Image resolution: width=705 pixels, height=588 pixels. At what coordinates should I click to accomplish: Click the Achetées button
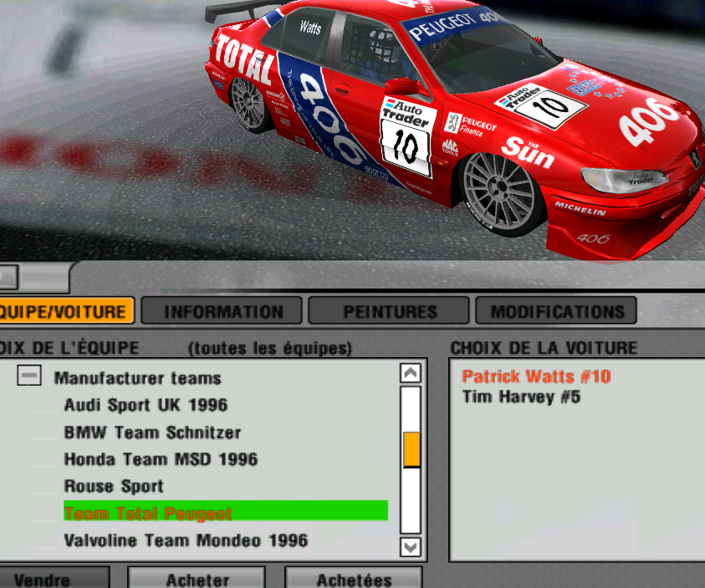pos(353,579)
